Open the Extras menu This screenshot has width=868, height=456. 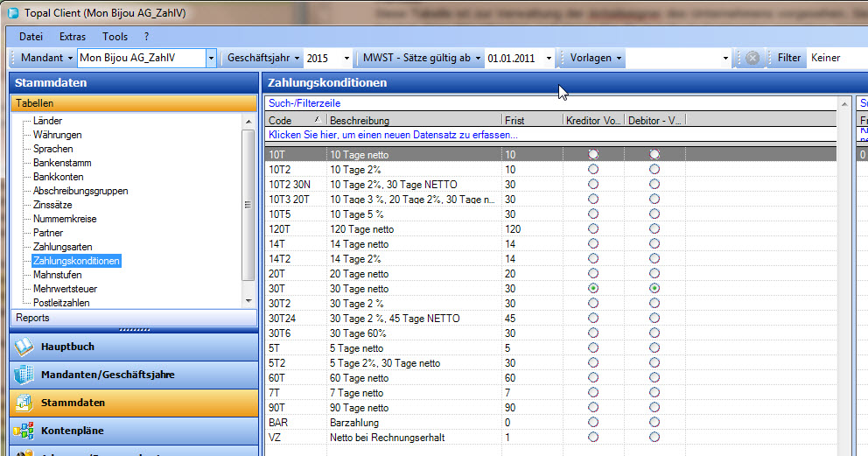point(73,37)
